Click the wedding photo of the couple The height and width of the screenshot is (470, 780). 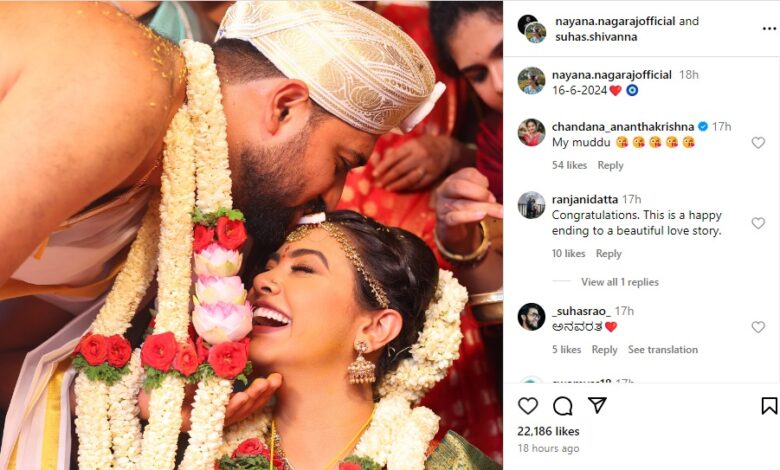pyautogui.click(x=251, y=235)
